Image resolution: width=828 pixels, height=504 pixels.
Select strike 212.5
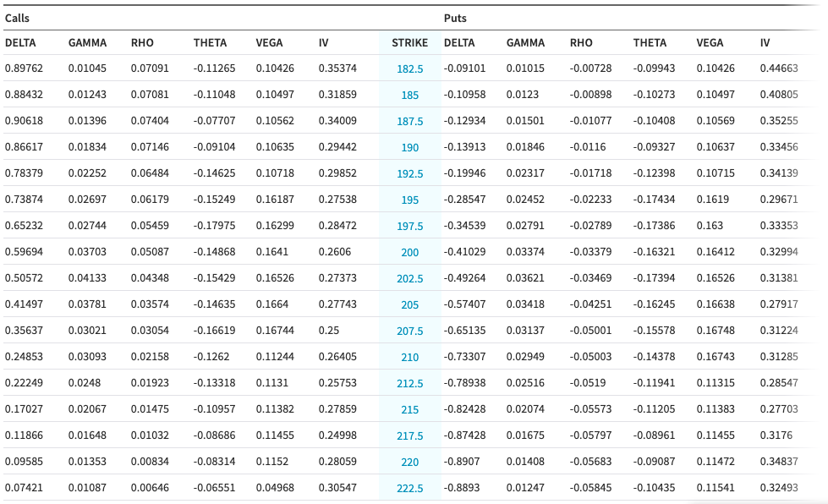[x=410, y=383]
